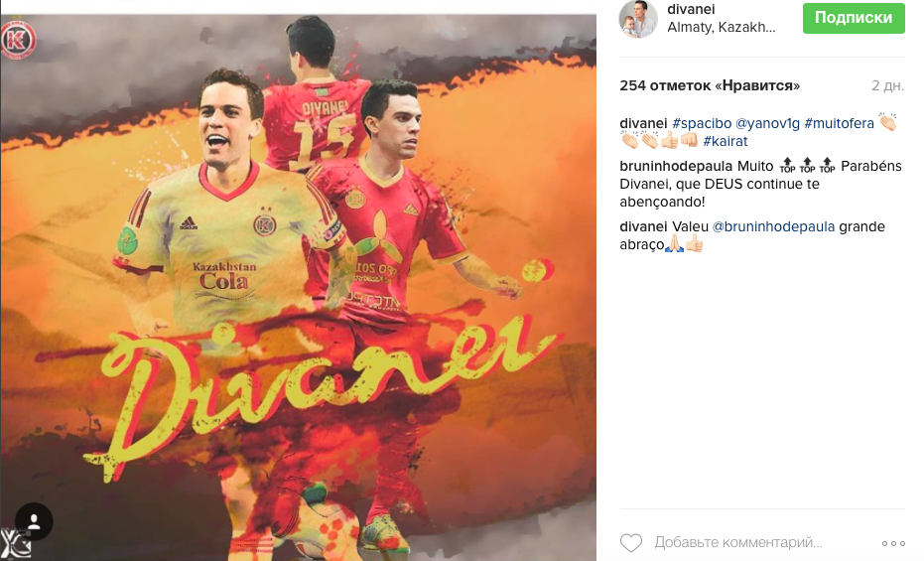Click divanei username in caption
924x561 pixels.
tap(643, 123)
